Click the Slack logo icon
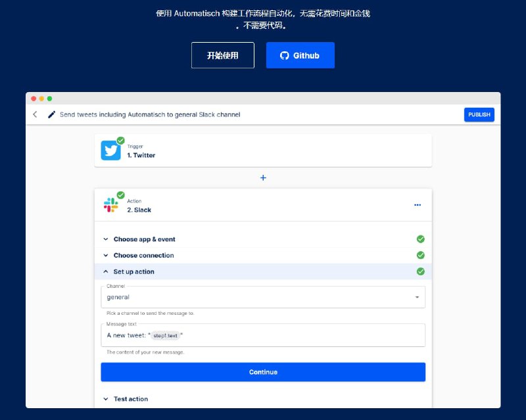Screen dimensions: 526x420 click(110, 205)
